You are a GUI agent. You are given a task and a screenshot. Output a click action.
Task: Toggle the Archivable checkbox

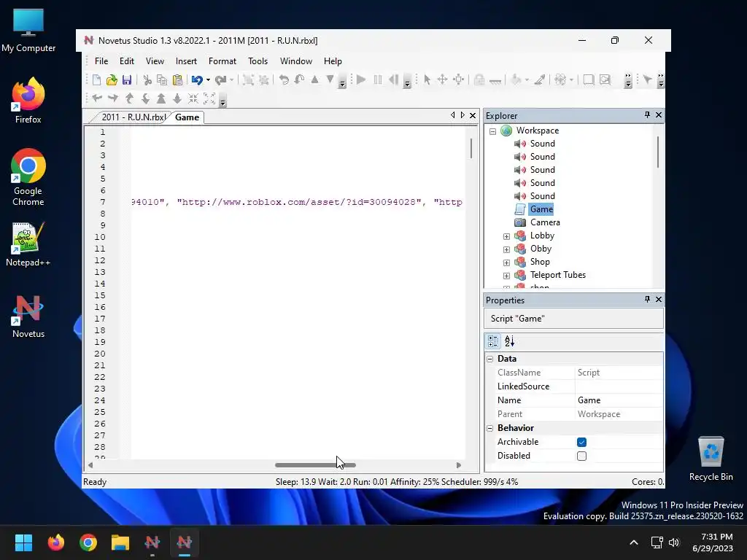click(581, 442)
